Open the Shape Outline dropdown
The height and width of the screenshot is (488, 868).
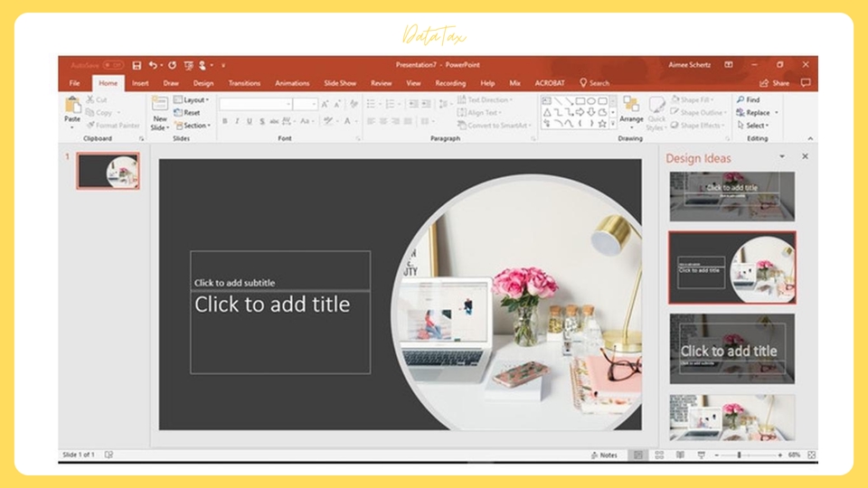pos(699,112)
